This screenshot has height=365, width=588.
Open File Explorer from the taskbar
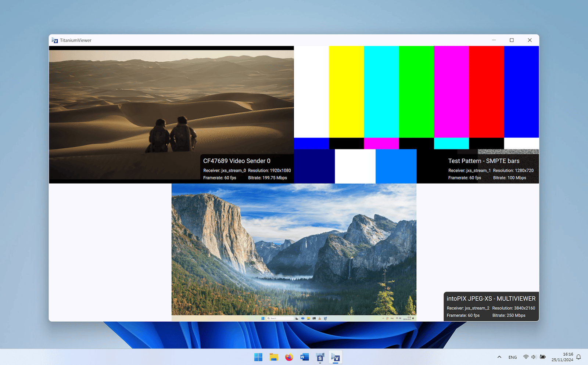273,357
